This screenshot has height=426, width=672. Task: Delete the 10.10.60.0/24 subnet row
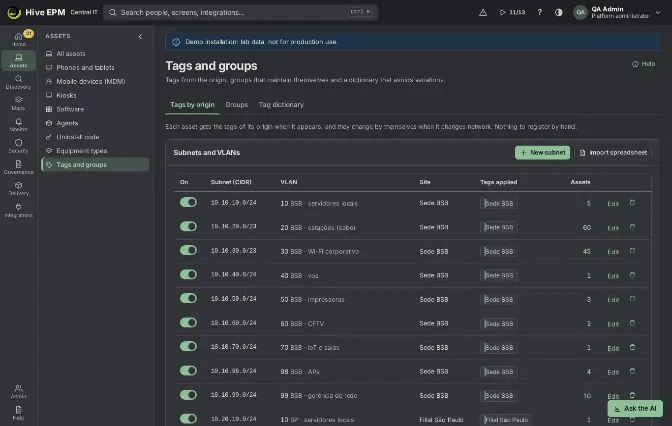(x=632, y=323)
